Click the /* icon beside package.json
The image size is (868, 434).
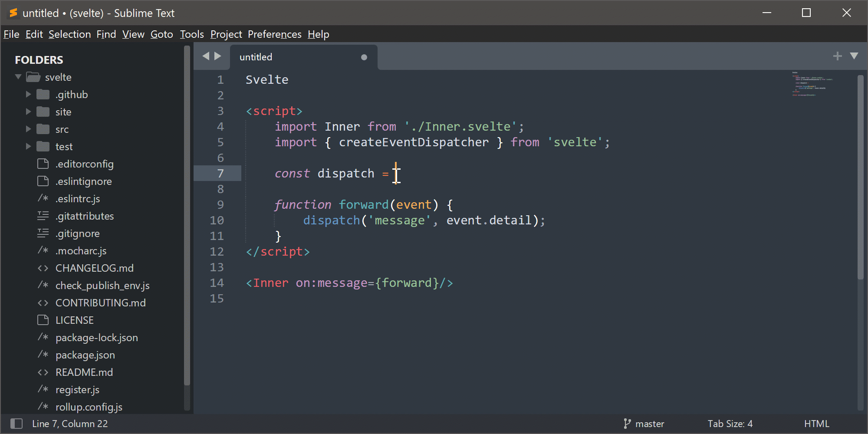[43, 355]
